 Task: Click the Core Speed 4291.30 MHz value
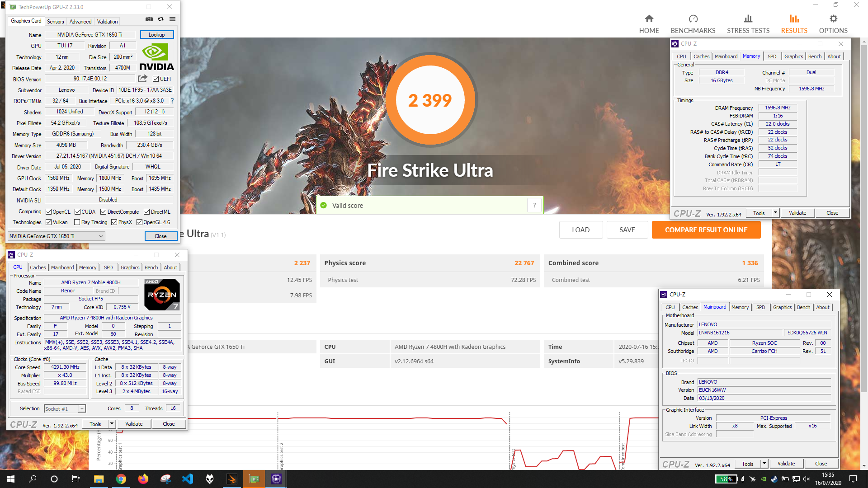65,367
